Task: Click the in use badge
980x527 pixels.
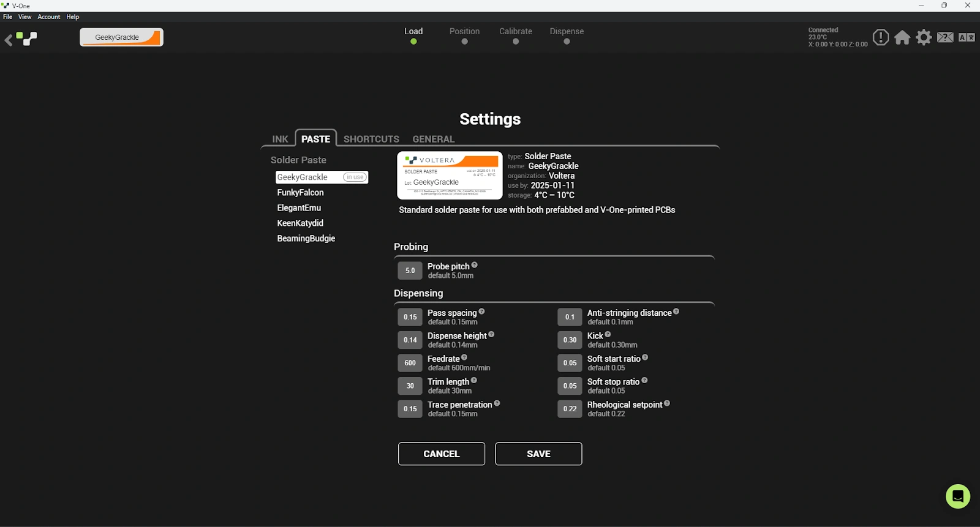Action: [355, 177]
